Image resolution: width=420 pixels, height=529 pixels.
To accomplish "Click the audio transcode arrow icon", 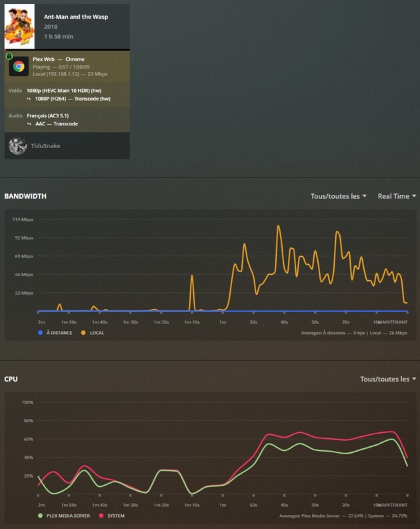I will (x=29, y=124).
